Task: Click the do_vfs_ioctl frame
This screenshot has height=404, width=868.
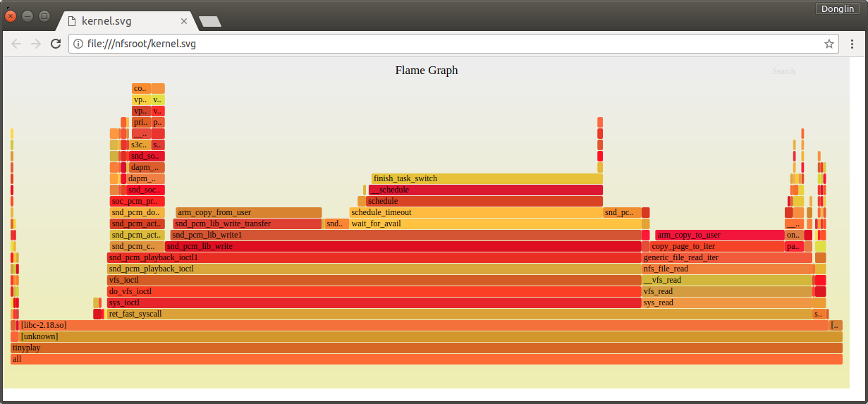Action: pyautogui.click(x=374, y=291)
